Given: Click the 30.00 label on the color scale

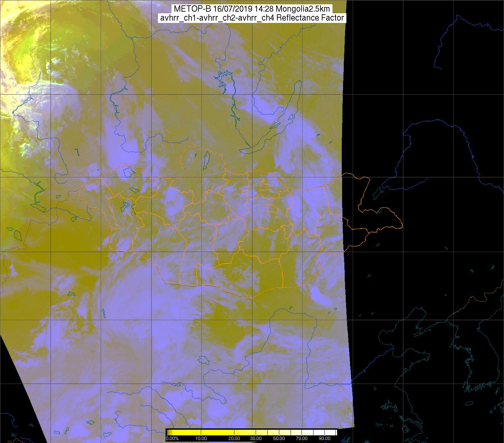Looking at the screenshot, I should point(256,438).
